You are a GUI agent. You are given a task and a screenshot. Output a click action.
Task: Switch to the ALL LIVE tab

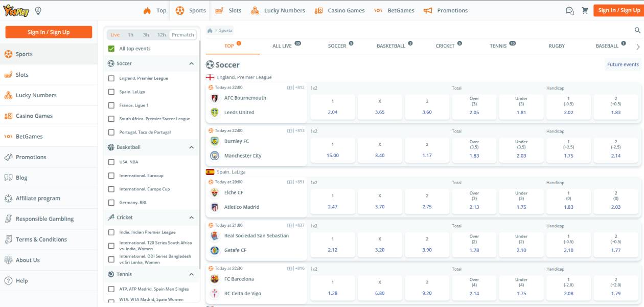click(x=282, y=46)
